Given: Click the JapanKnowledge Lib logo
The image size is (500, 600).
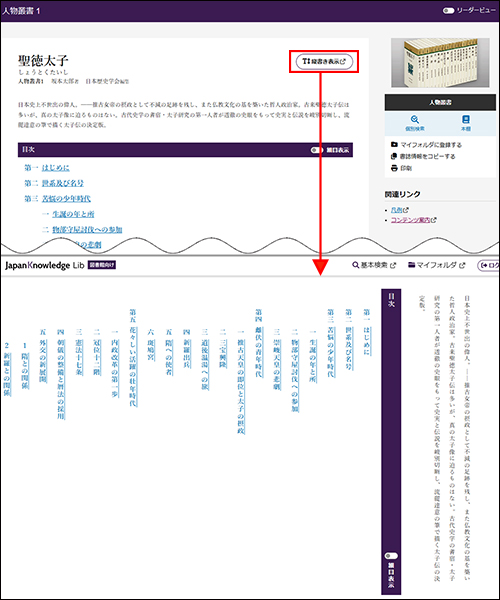Looking at the screenshot, I should click(44, 265).
